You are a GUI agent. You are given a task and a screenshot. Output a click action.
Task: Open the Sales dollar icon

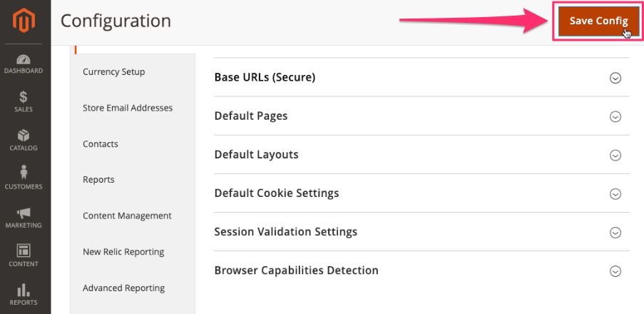(24, 97)
